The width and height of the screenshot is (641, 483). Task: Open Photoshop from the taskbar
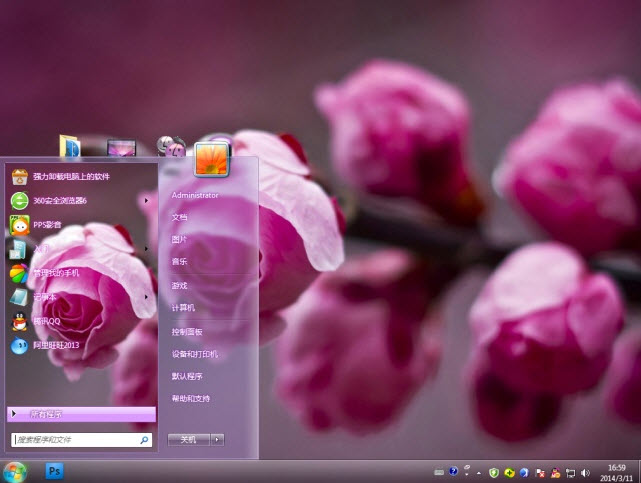(54, 471)
